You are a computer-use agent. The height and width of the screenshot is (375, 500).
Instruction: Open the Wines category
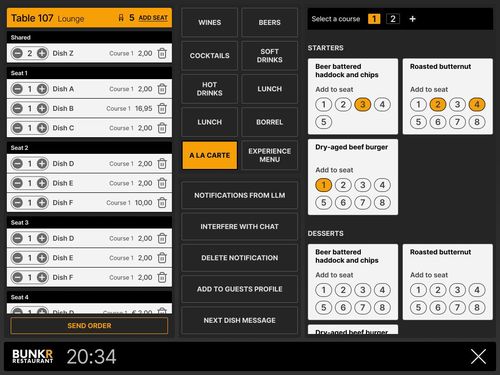click(209, 22)
